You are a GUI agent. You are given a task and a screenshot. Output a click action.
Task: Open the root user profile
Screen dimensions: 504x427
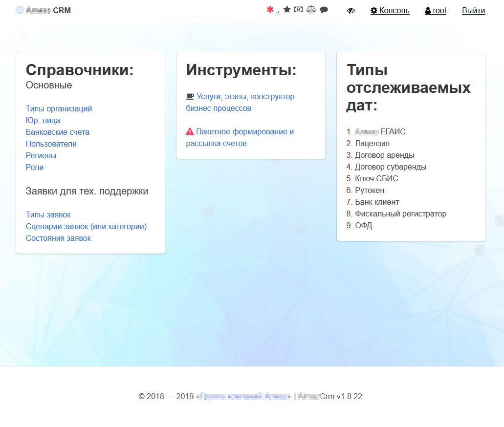pos(436,10)
